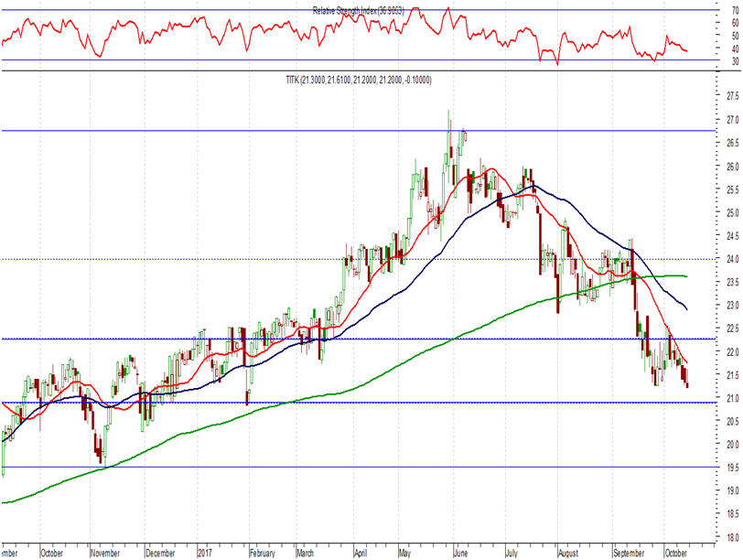Click the 24.0 price axis value
This screenshot has width=743, height=560.
tap(733, 259)
